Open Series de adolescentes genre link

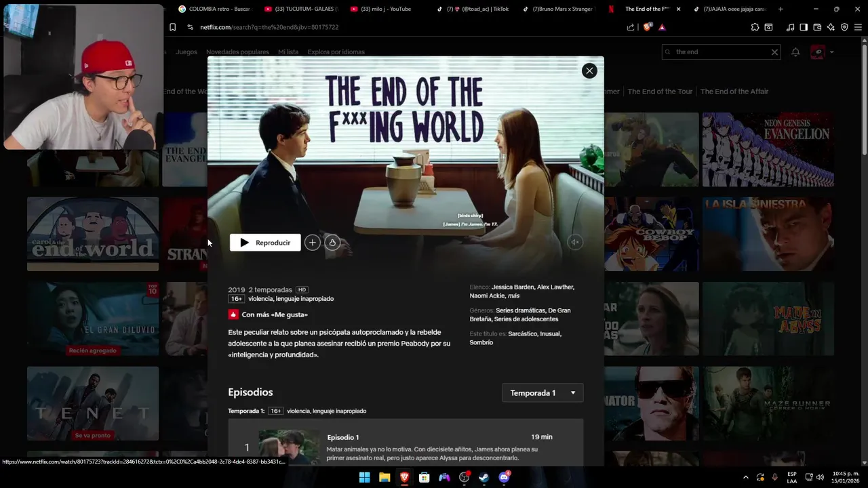[526, 319]
